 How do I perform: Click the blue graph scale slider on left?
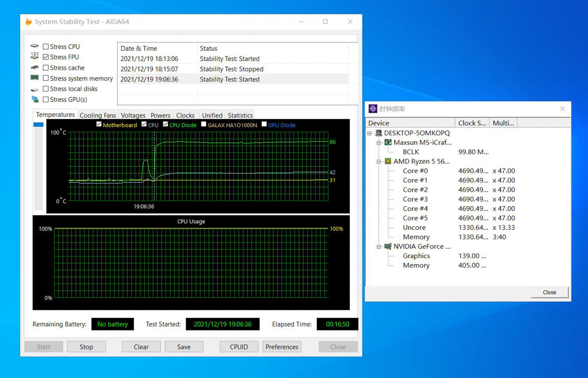tap(38, 125)
